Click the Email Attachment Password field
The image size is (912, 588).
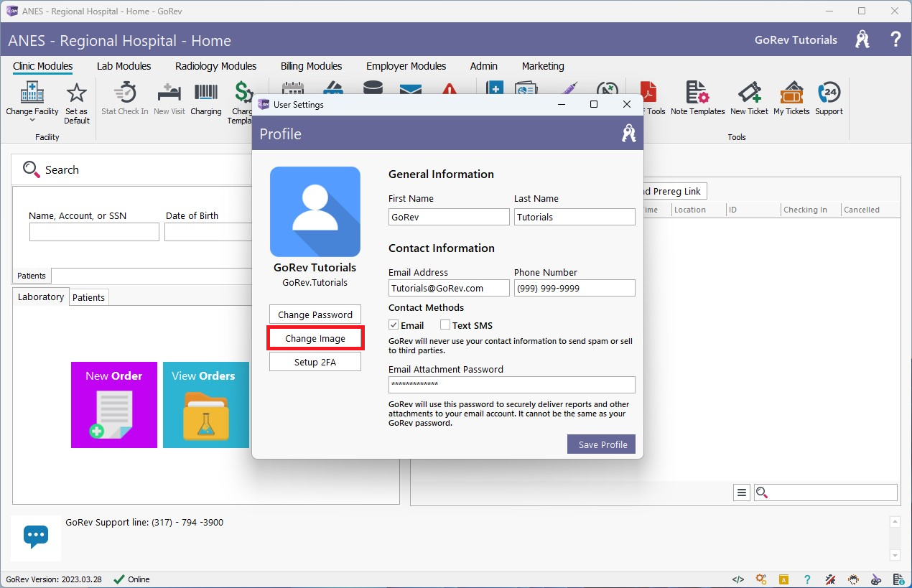[512, 385]
